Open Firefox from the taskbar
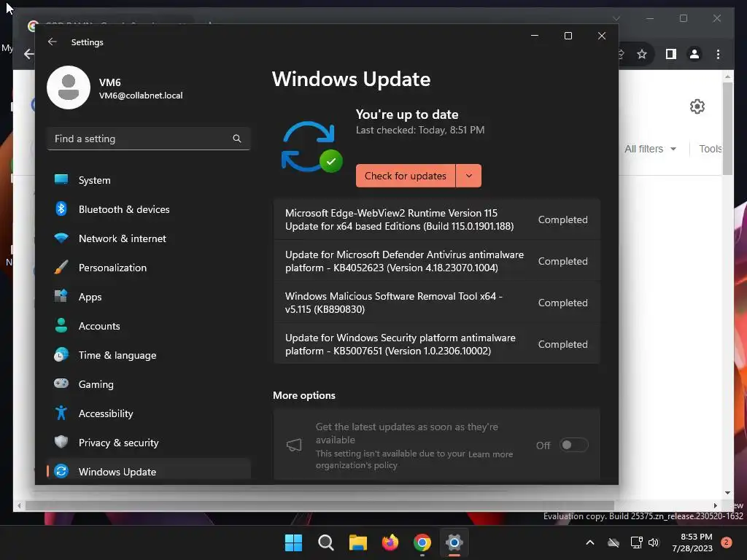 click(x=390, y=542)
